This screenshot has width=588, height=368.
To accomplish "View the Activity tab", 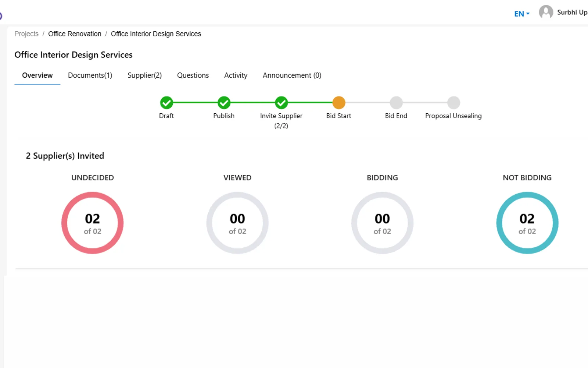I will click(236, 75).
